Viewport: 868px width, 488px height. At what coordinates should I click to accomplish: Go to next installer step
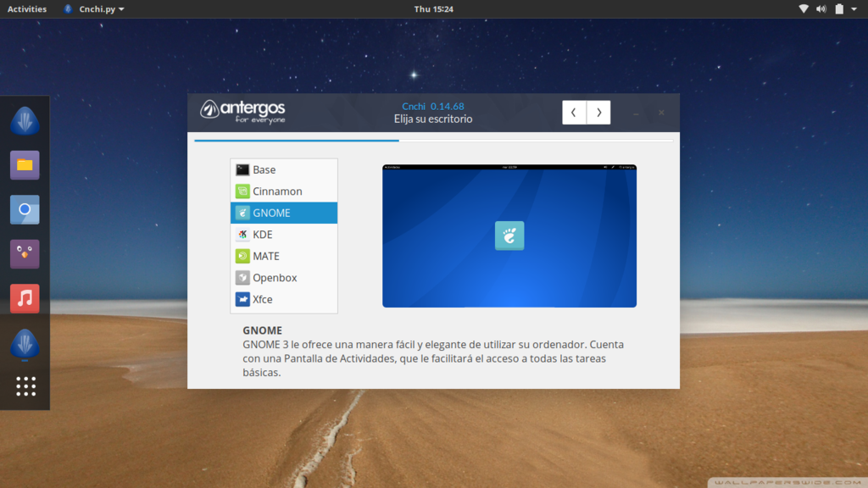(x=598, y=113)
